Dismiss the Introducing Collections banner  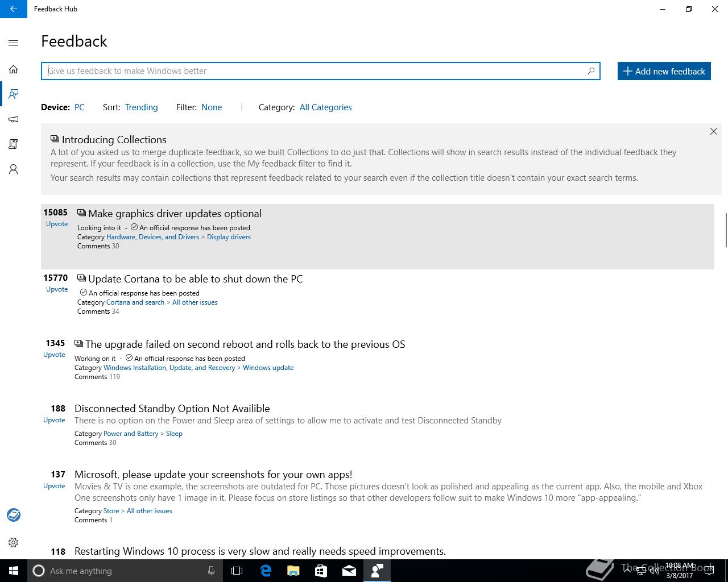714,131
